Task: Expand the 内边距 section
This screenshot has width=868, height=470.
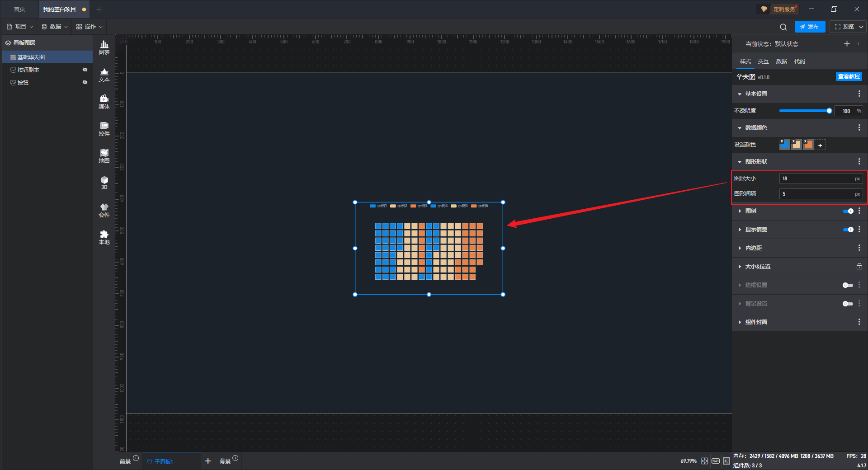Action: tap(740, 248)
